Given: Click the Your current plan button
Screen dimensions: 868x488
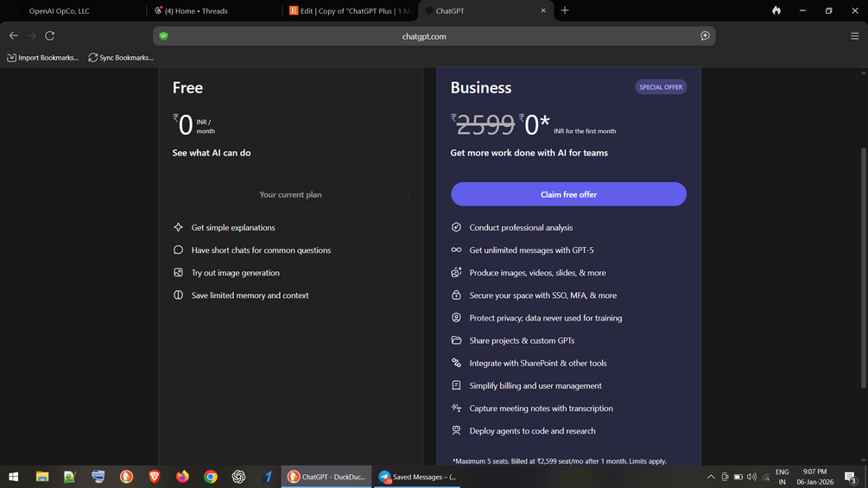Looking at the screenshot, I should [290, 194].
